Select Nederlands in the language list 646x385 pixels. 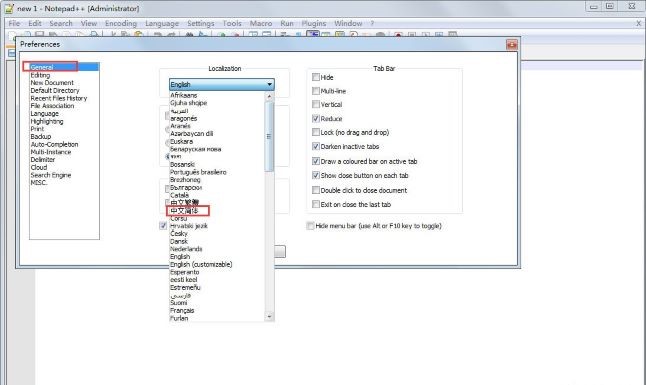[186, 249]
